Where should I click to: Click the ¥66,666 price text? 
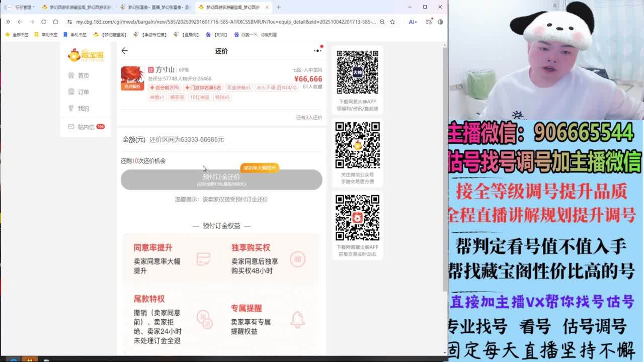pos(308,79)
